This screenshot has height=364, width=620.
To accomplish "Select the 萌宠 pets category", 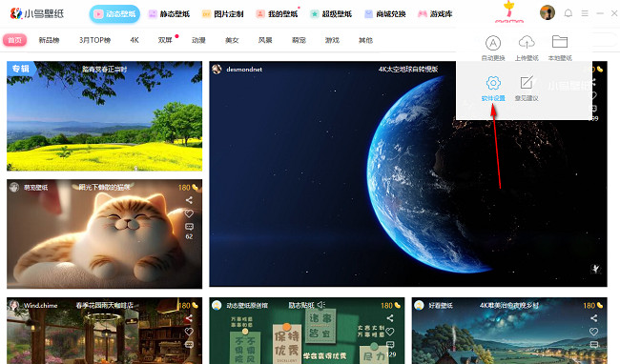I will (x=299, y=40).
